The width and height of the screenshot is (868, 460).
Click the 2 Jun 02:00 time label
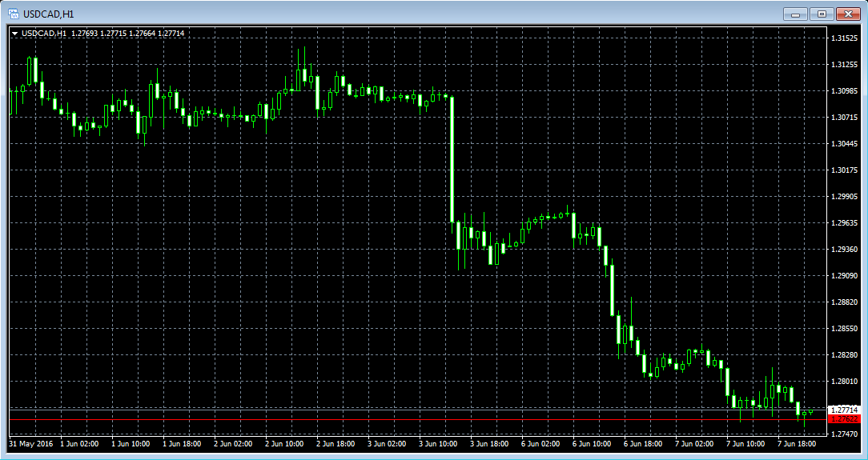[x=234, y=444]
